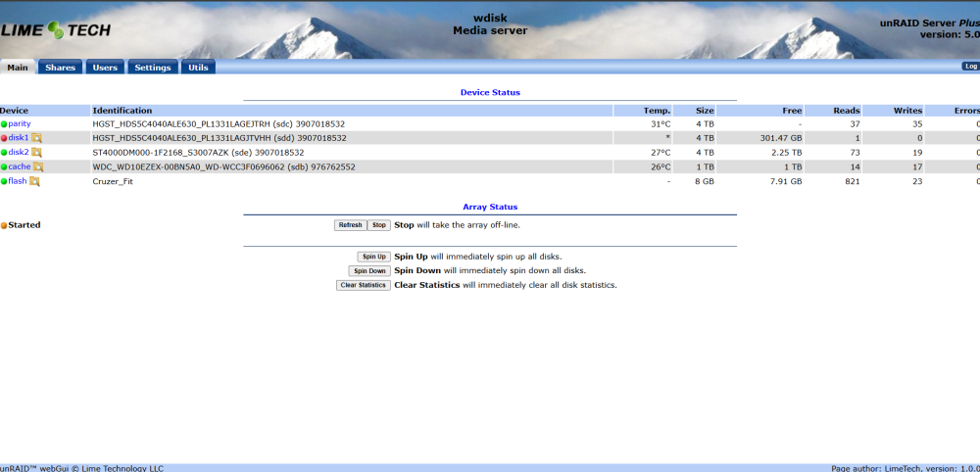Viewport: 980px width, 472px height.
Task: Open the Utils tab
Action: coord(198,68)
